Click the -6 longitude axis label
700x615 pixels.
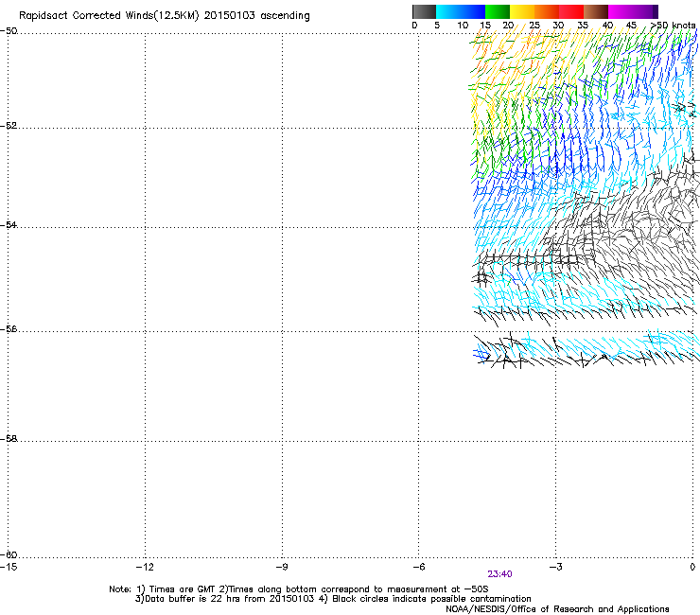tap(418, 567)
